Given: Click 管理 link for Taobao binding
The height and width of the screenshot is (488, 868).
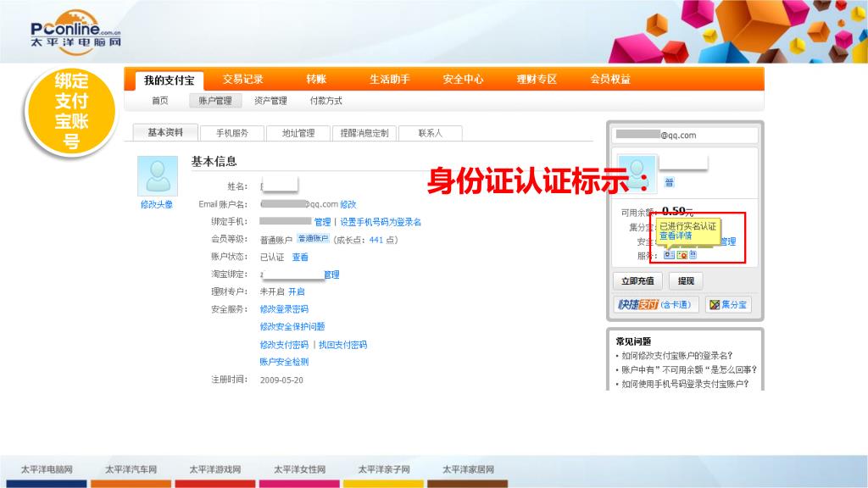Looking at the screenshot, I should pyautogui.click(x=331, y=275).
